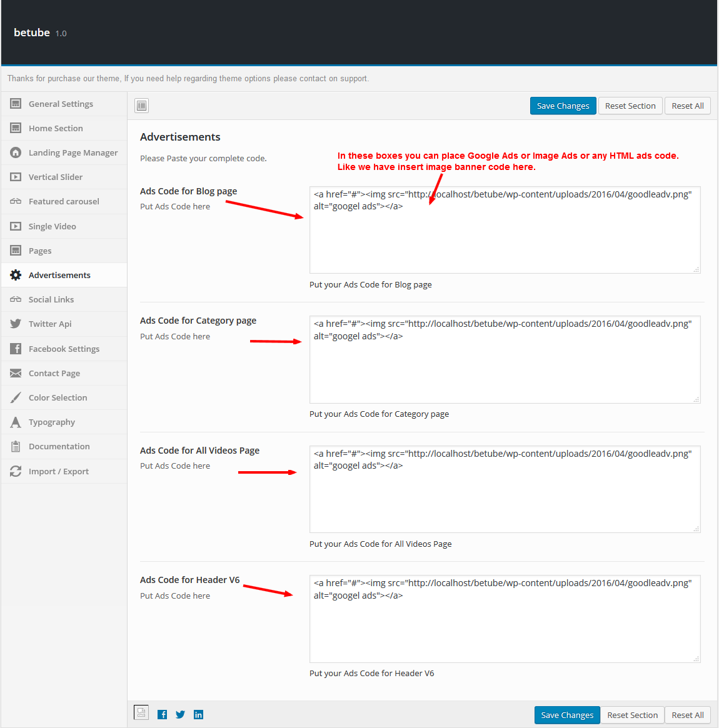Click the Facebook Settings icon in sidebar
The image size is (719, 728).
click(15, 349)
